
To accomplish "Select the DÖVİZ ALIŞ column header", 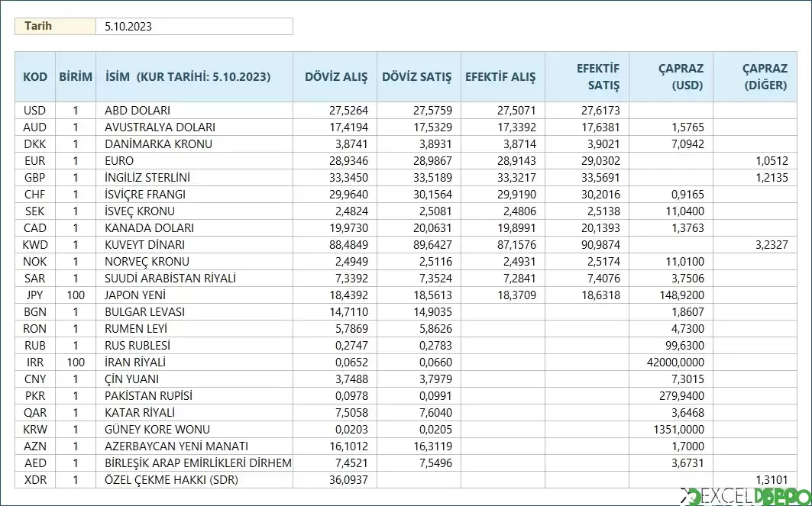I will [x=335, y=76].
